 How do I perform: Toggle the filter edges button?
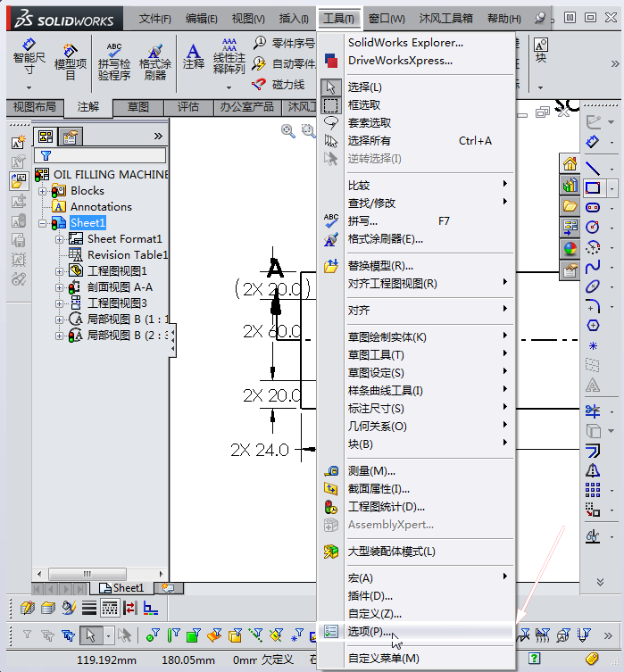[x=173, y=635]
